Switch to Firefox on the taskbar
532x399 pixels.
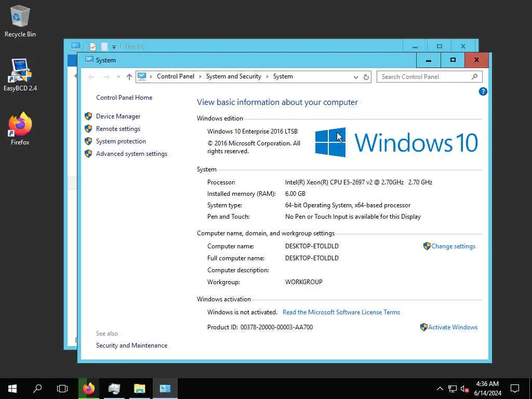coord(89,389)
